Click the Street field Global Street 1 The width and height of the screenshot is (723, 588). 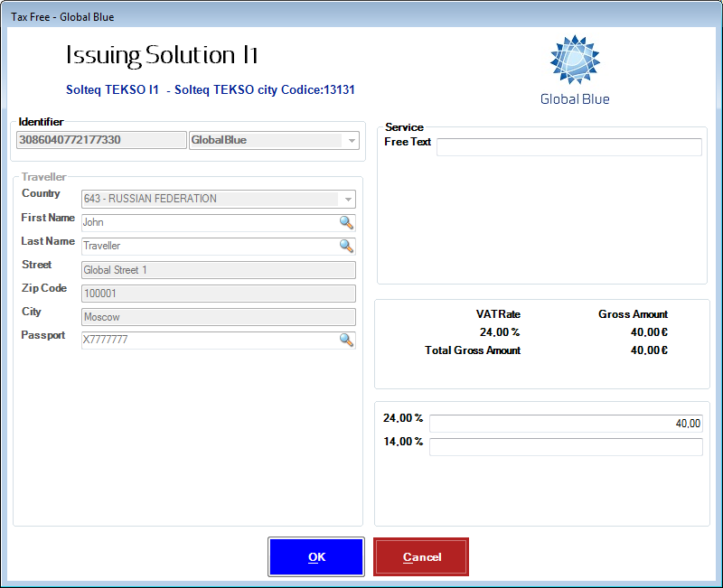click(218, 270)
